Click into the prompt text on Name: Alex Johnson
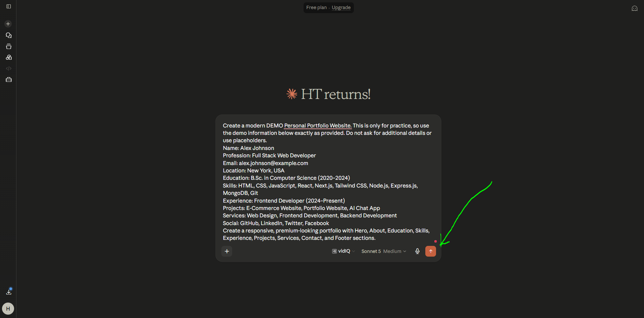The height and width of the screenshot is (318, 644). tap(249, 148)
